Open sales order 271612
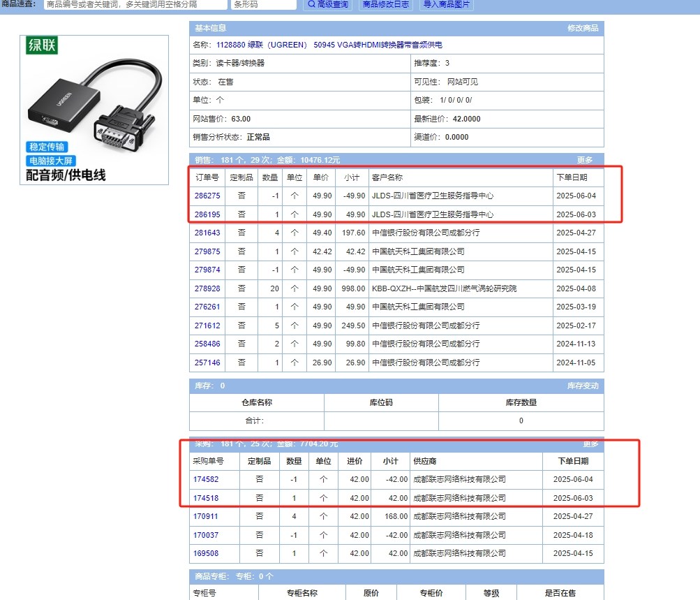The image size is (700, 600). pos(207,325)
